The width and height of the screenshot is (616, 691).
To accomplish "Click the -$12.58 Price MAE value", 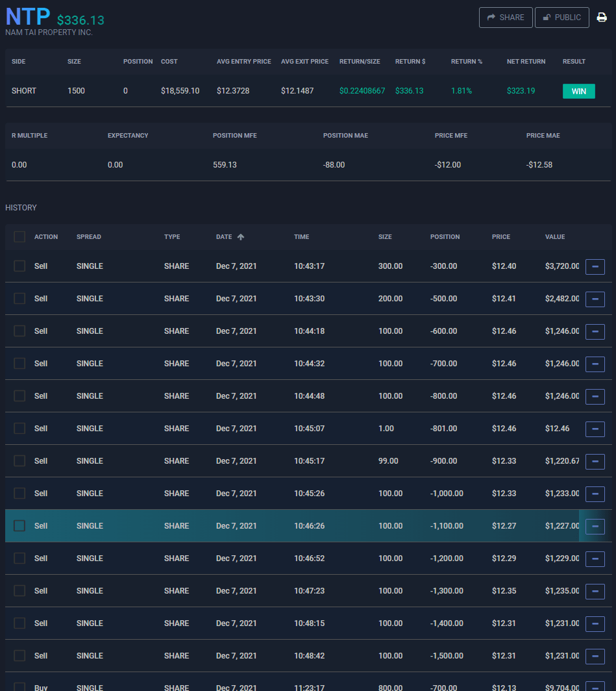I will coord(539,165).
